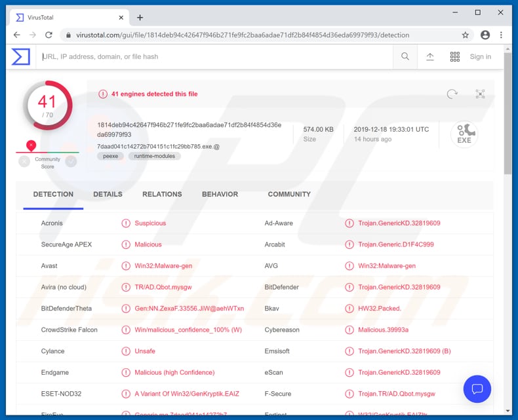This screenshot has height=420, width=518.
Task: Click the file hash text 1814deb94c...
Action: point(189,130)
